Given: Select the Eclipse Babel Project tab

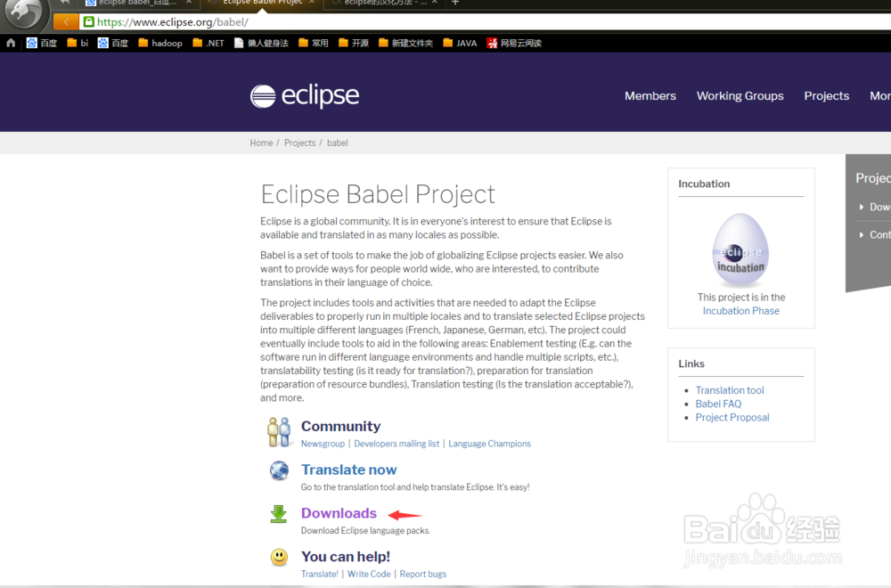Looking at the screenshot, I should coord(263,3).
